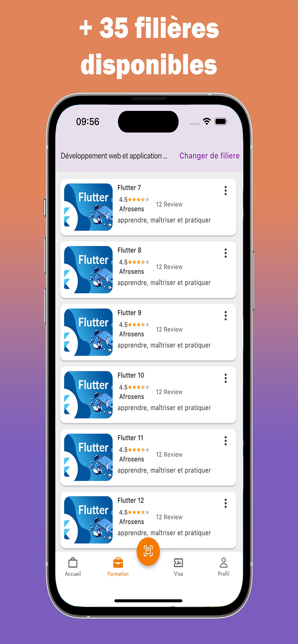Open the orange scan document floating button
This screenshot has height=644, width=298.
coord(148,551)
